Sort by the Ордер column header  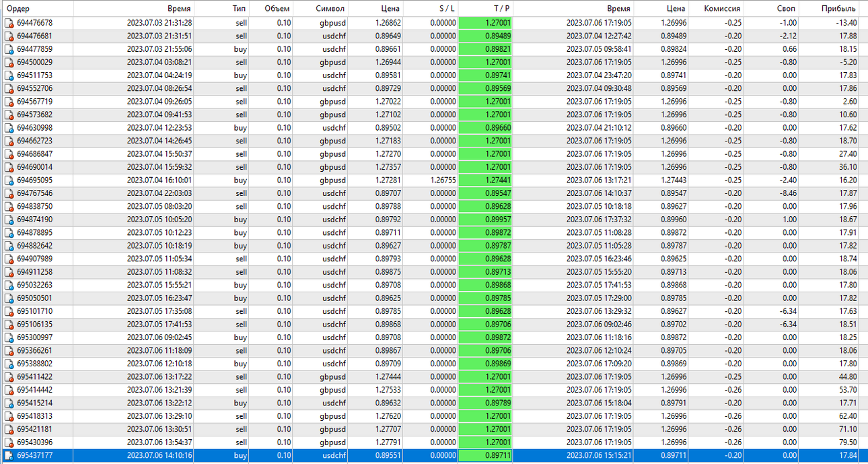(x=18, y=9)
